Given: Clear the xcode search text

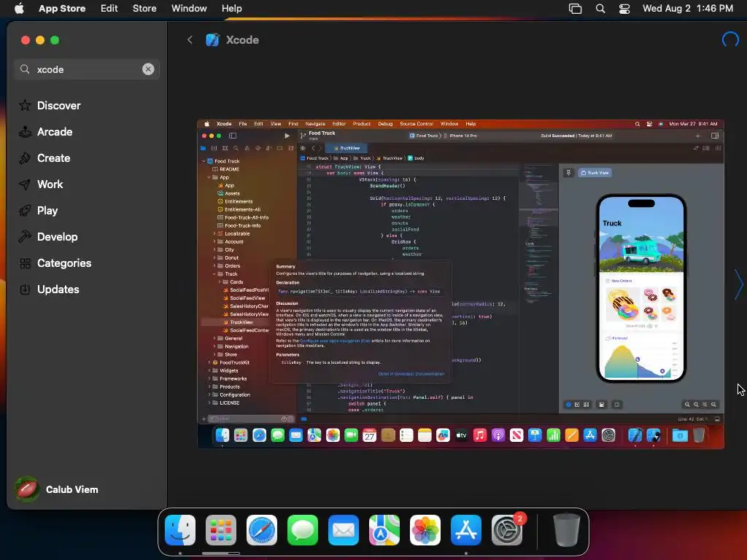Looking at the screenshot, I should tap(148, 69).
